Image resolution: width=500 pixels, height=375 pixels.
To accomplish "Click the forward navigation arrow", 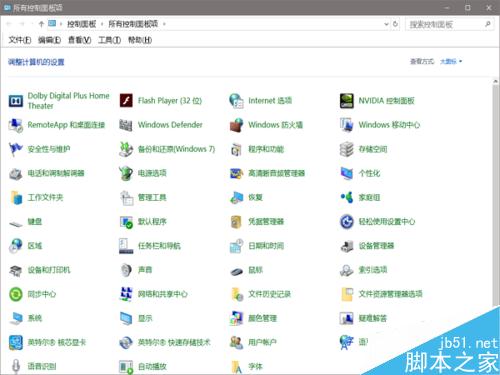I will pyautogui.click(x=22, y=24).
